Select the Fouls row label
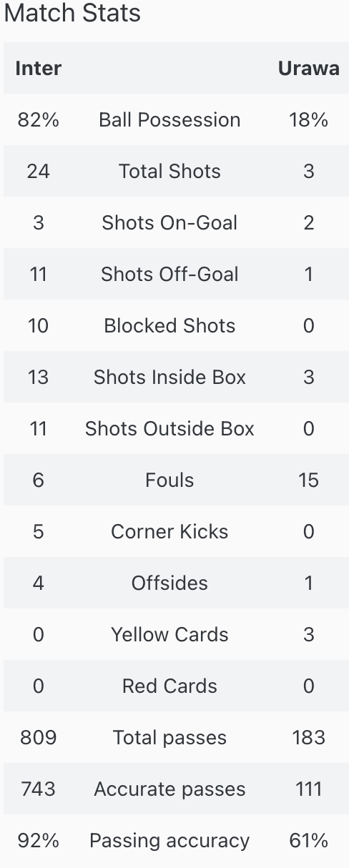Screen dimensions: 349x868 tap(169, 480)
